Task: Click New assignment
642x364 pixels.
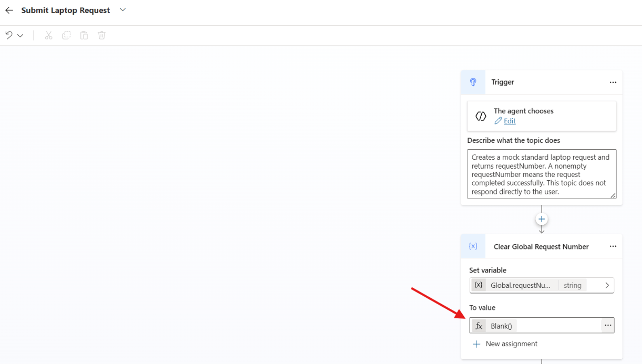Action: coord(505,344)
